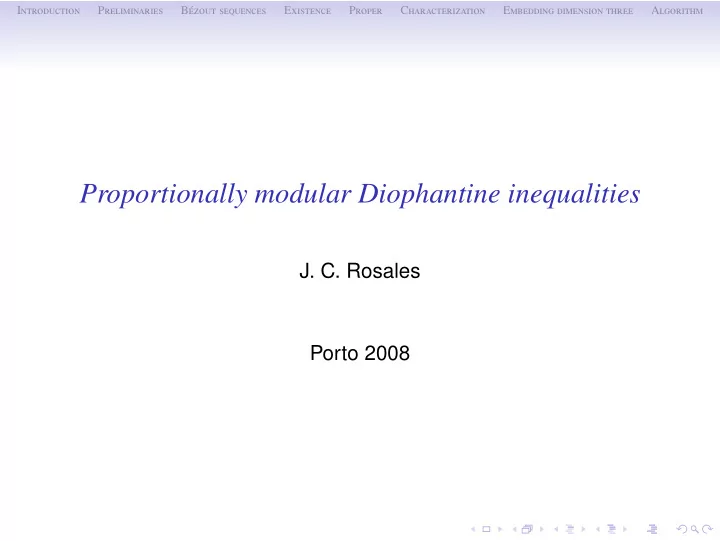Go to next frame arrow

542,529
